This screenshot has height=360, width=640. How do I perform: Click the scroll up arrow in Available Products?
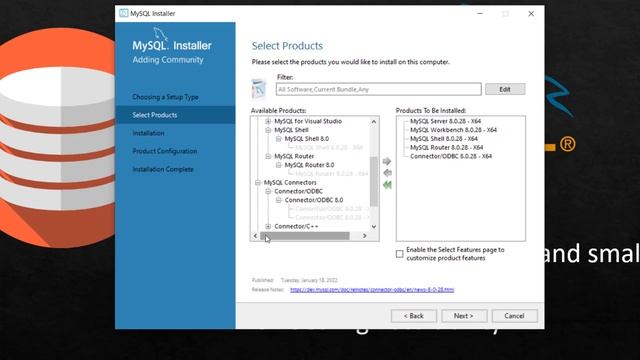tap(373, 122)
